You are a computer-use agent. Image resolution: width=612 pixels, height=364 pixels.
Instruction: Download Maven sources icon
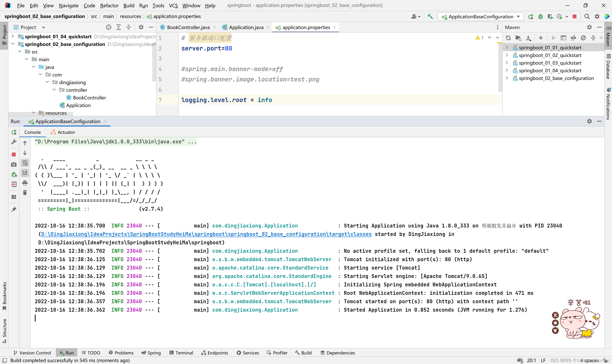tap(528, 38)
